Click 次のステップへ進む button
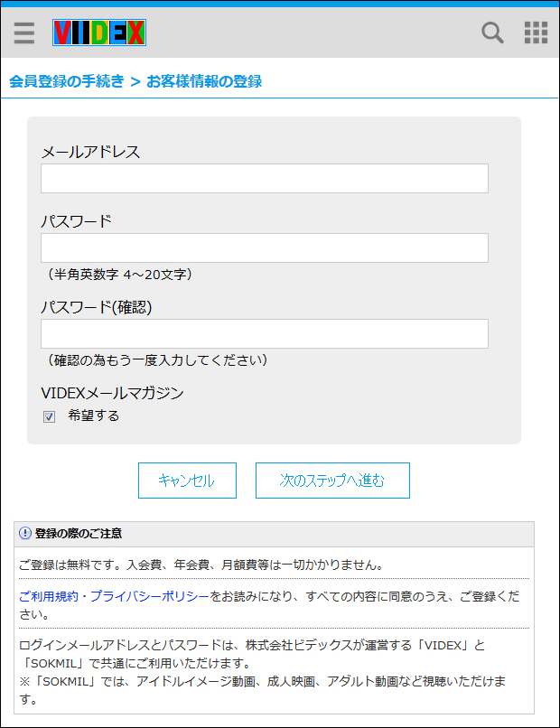Screen dimensions: 560x728 (332, 481)
